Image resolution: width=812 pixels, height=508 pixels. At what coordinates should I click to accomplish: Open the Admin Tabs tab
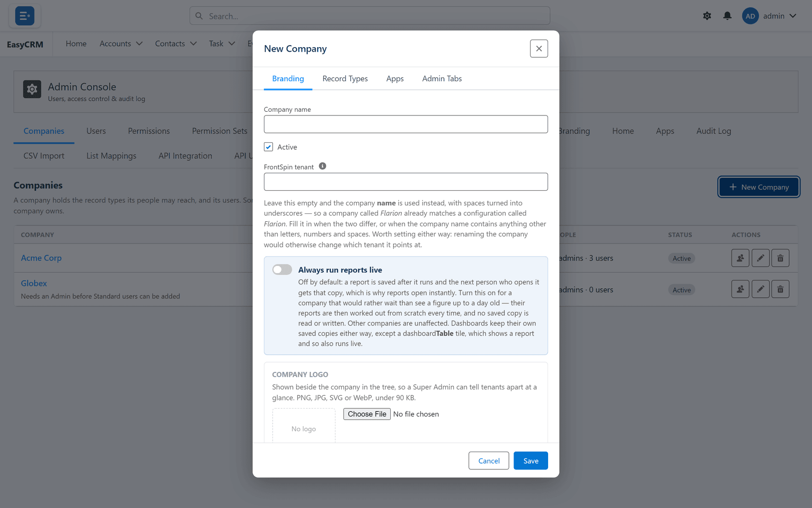click(442, 79)
